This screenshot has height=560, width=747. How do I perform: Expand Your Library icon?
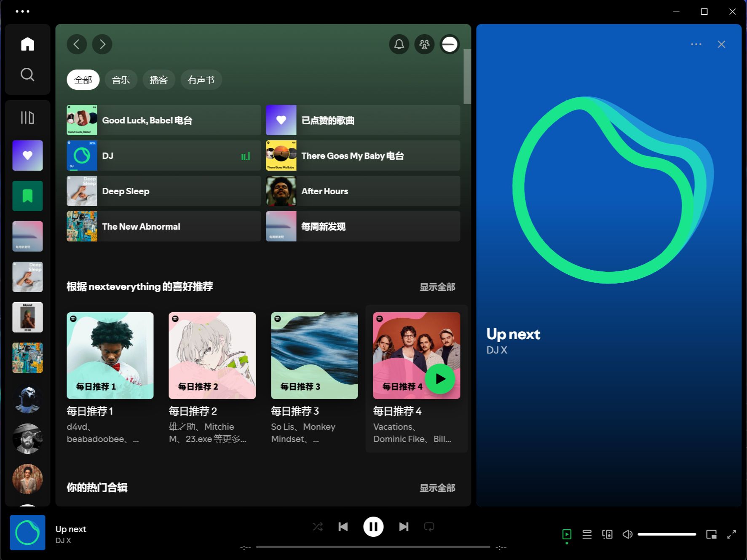pyautogui.click(x=27, y=118)
